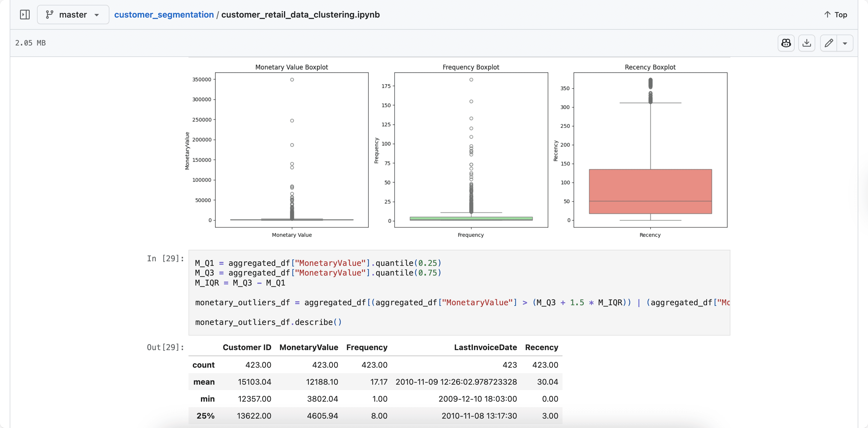Select the mean row in output table
This screenshot has width=868, height=428.
coord(204,382)
